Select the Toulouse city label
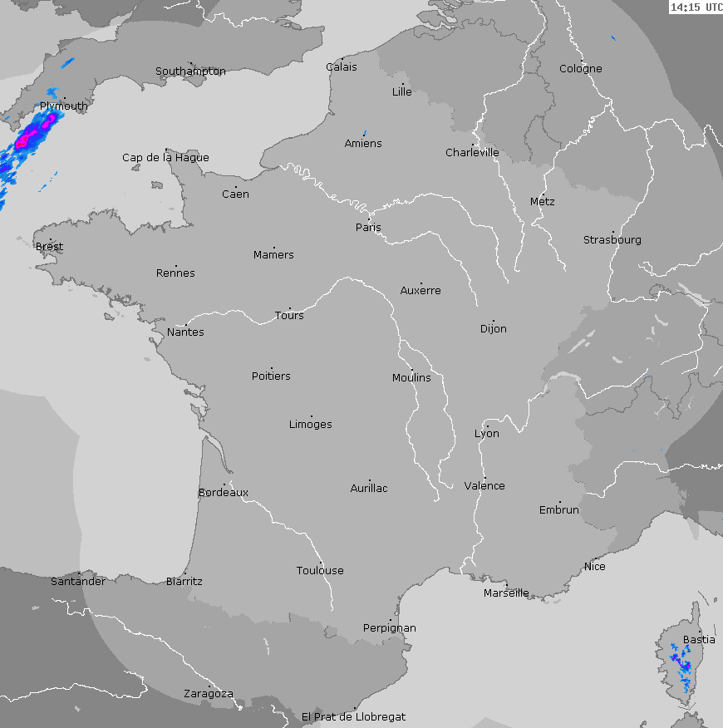723x728 pixels. tap(320, 571)
